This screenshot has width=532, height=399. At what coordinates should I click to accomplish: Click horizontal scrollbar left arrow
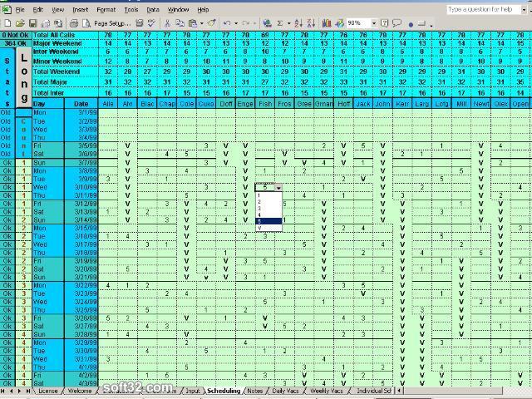pos(400,391)
